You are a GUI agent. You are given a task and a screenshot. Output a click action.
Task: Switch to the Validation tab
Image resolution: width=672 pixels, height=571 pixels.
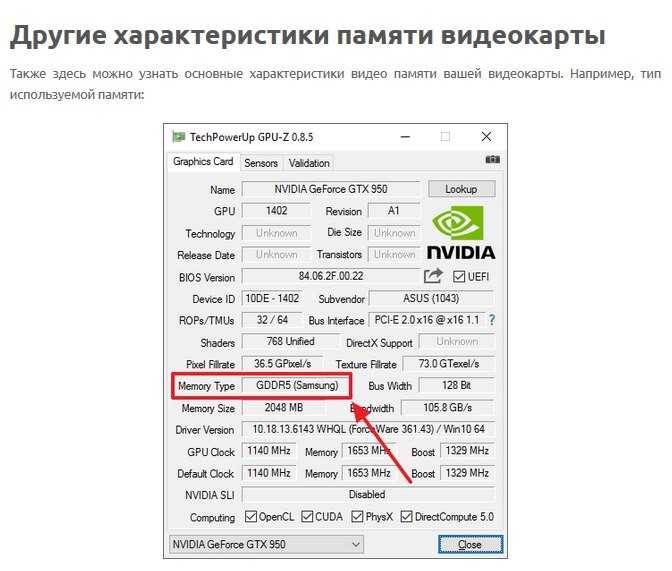[x=309, y=163]
